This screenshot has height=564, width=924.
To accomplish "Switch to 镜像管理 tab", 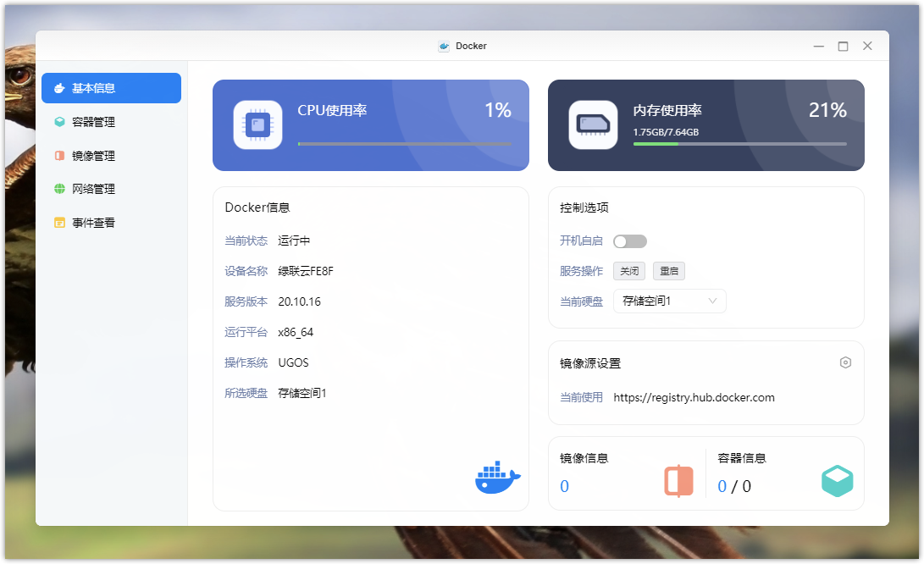I will pyautogui.click(x=93, y=156).
